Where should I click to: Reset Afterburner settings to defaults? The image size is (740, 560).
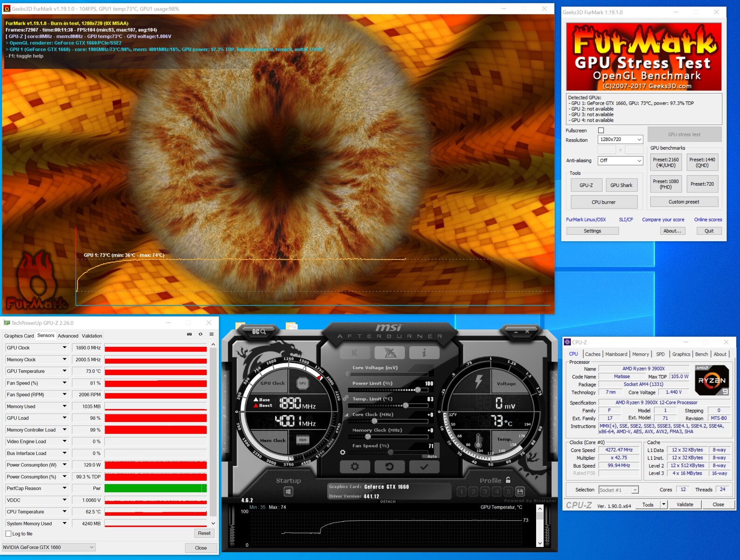point(389,467)
